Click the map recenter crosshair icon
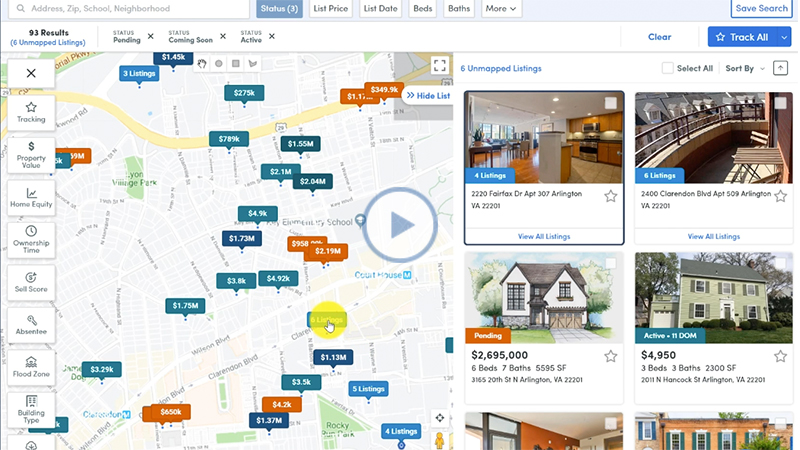Image resolution: width=800 pixels, height=450 pixels. 440,418
